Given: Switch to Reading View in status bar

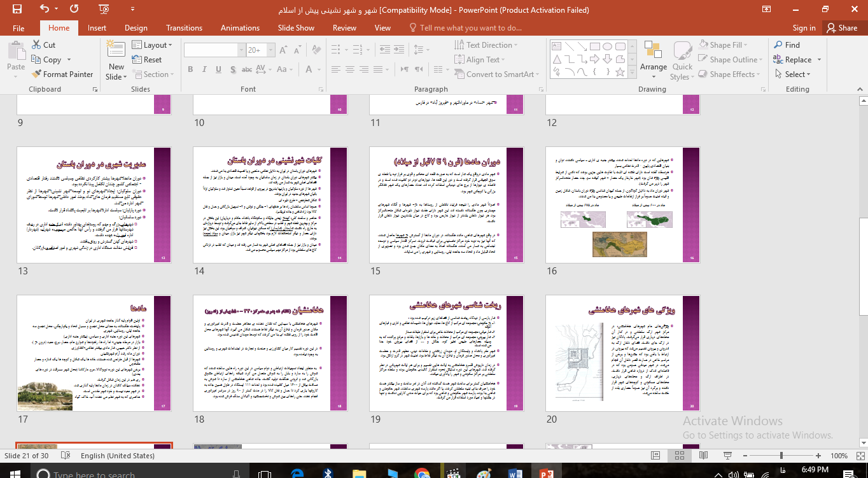Looking at the screenshot, I should coord(703,456).
